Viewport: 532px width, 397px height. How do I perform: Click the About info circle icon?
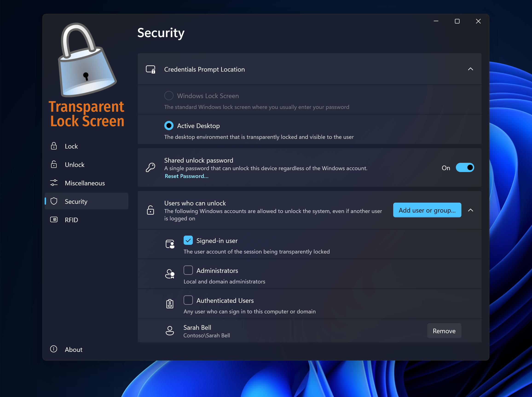[x=54, y=349]
